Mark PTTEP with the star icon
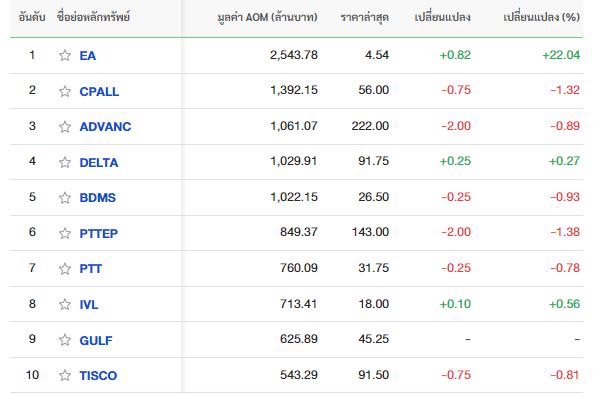The width and height of the screenshot is (603, 394). pos(65,233)
